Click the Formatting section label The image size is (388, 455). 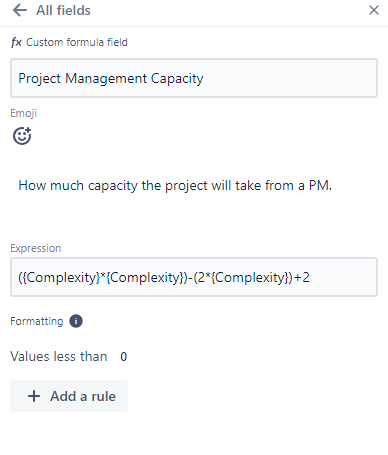pyautogui.click(x=37, y=321)
